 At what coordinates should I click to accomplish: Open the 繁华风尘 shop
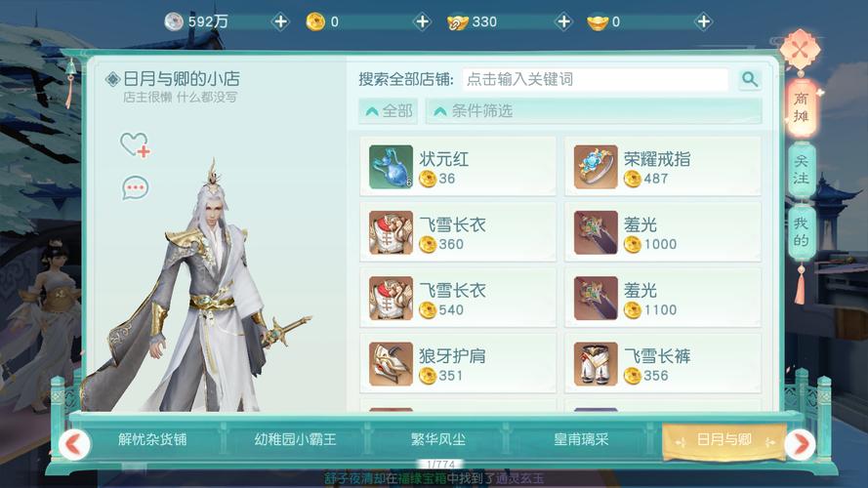(438, 439)
